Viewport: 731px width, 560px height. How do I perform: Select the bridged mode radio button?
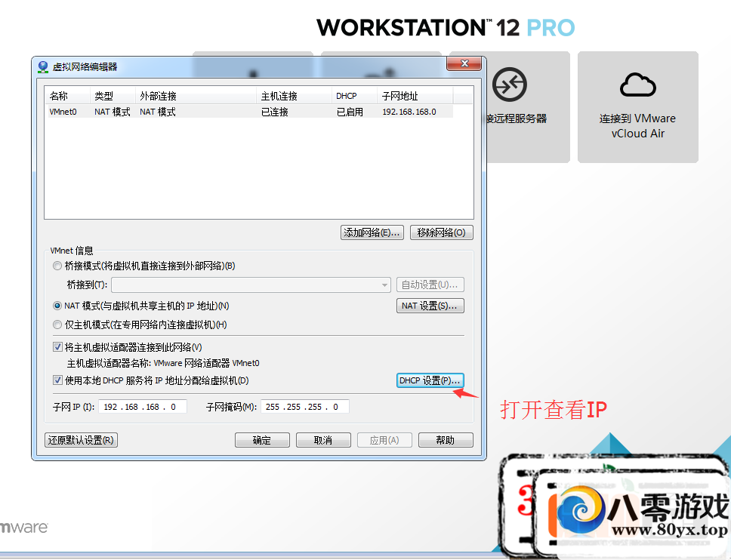57,266
